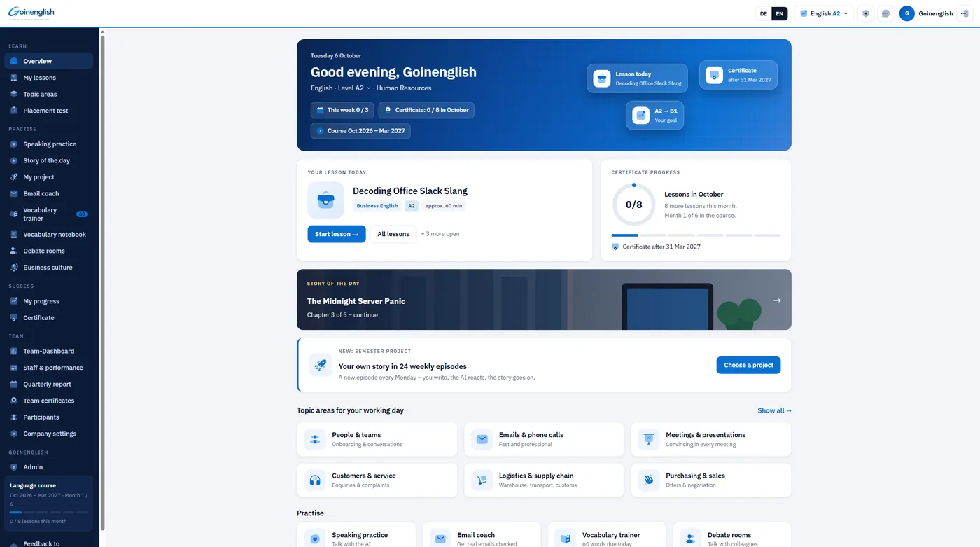Click the Course Oct 2026 – Mar 2027 chip
This screenshot has width=980, height=547.
point(360,130)
